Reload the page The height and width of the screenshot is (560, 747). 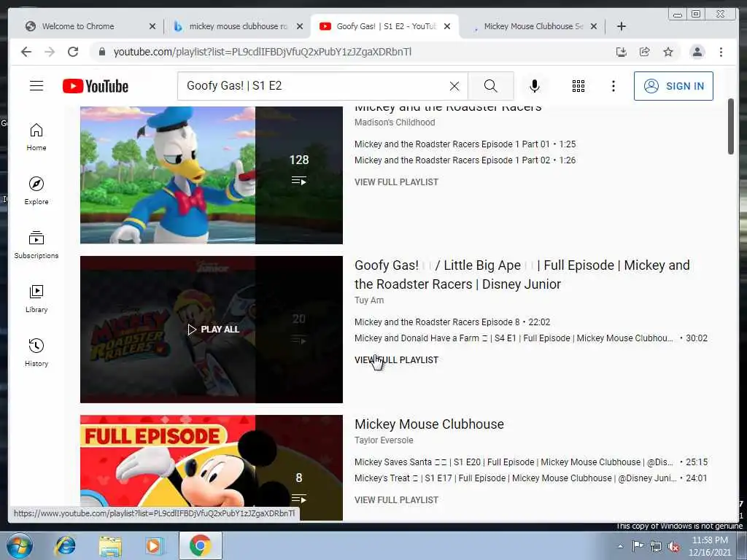coord(73,52)
